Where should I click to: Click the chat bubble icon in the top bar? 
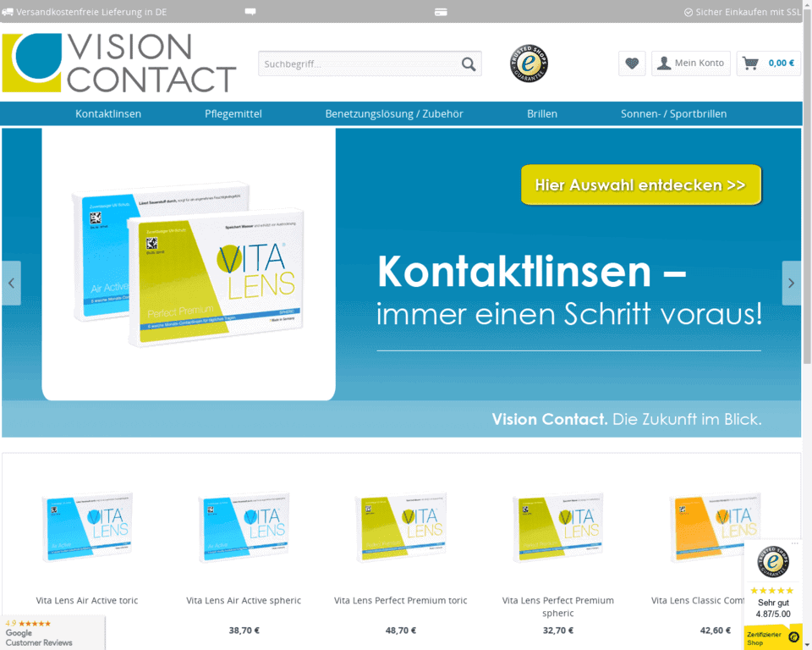[x=249, y=11]
